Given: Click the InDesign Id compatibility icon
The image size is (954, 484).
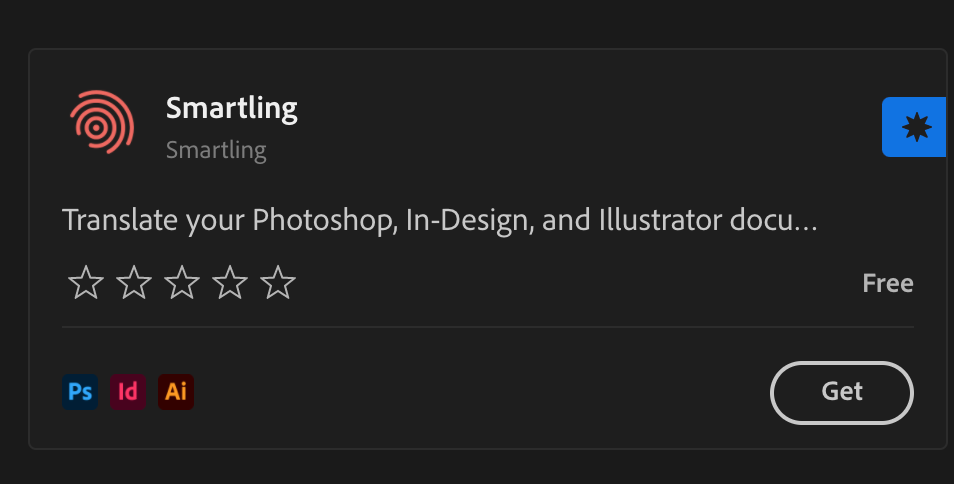Looking at the screenshot, I should coord(128,391).
